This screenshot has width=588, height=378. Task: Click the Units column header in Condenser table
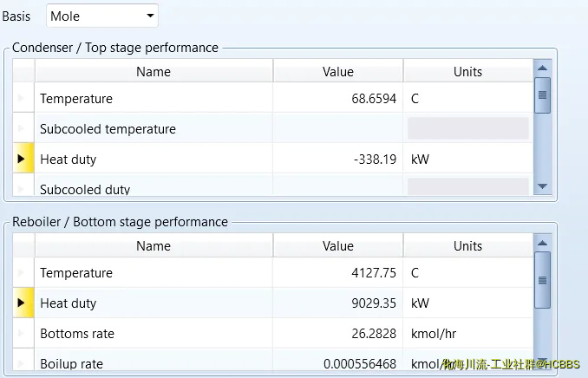click(x=467, y=71)
